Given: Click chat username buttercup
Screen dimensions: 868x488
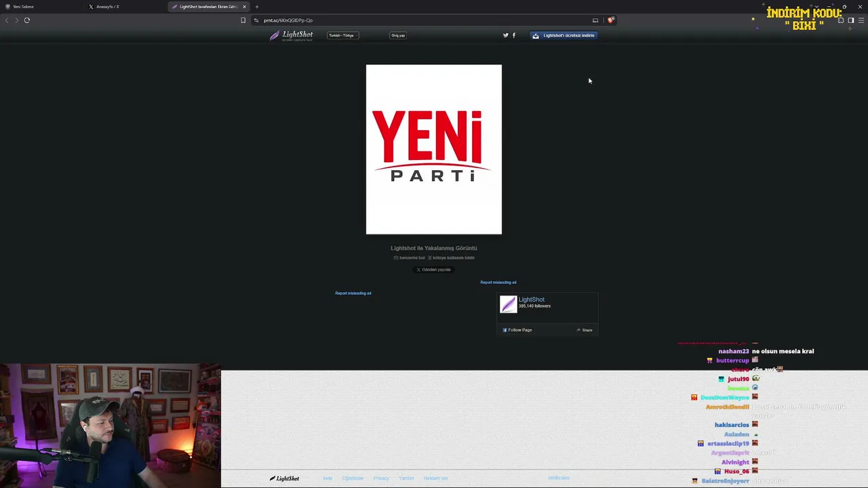Looking at the screenshot, I should 732,361.
